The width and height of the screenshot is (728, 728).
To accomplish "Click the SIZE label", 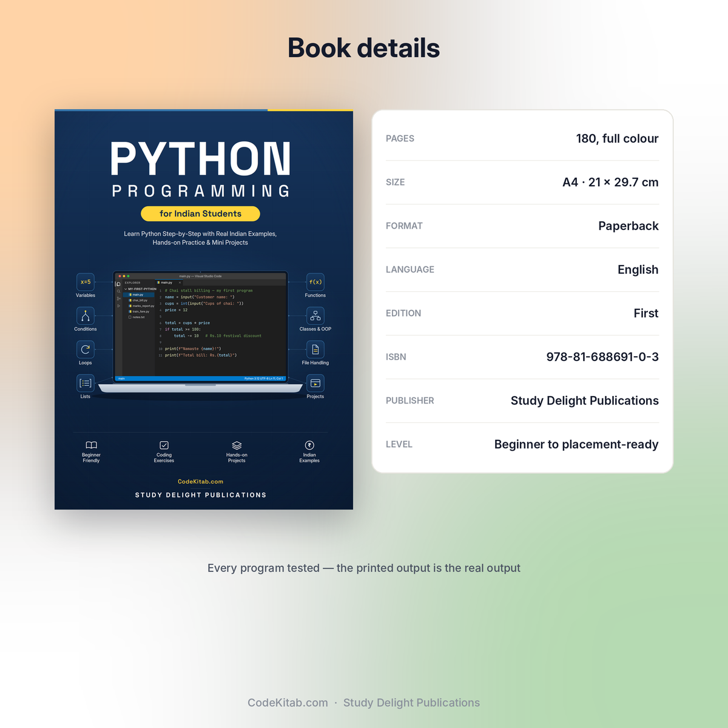I will point(395,182).
